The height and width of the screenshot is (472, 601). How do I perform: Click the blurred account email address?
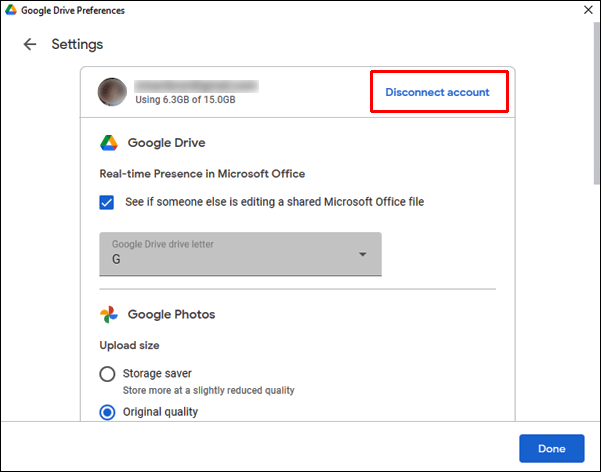coord(195,85)
